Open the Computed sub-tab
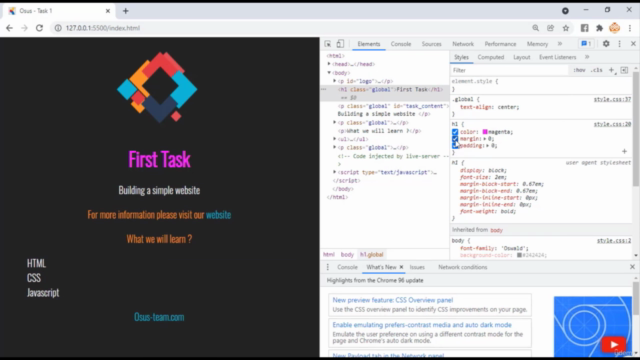 [x=491, y=57]
